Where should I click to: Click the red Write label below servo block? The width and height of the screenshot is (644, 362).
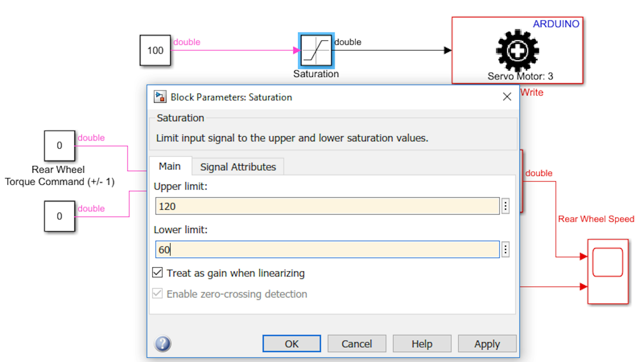point(532,92)
